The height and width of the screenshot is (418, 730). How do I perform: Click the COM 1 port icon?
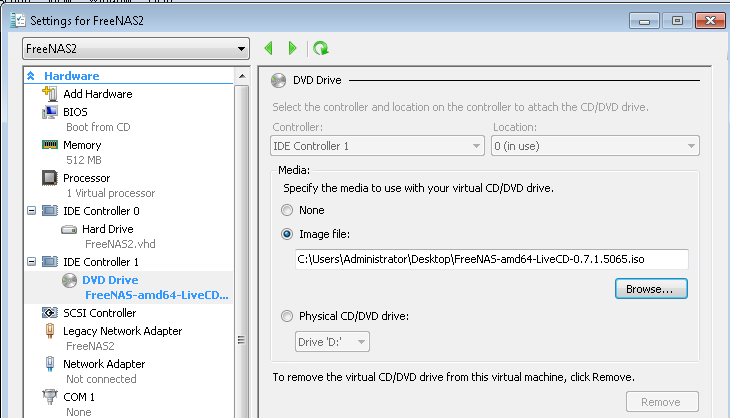coord(50,397)
